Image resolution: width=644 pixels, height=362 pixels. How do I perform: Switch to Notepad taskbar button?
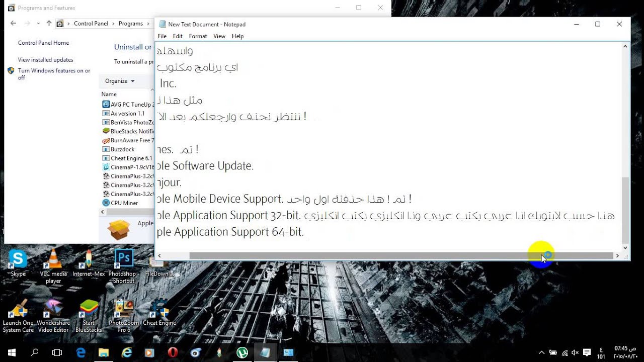pyautogui.click(x=265, y=353)
